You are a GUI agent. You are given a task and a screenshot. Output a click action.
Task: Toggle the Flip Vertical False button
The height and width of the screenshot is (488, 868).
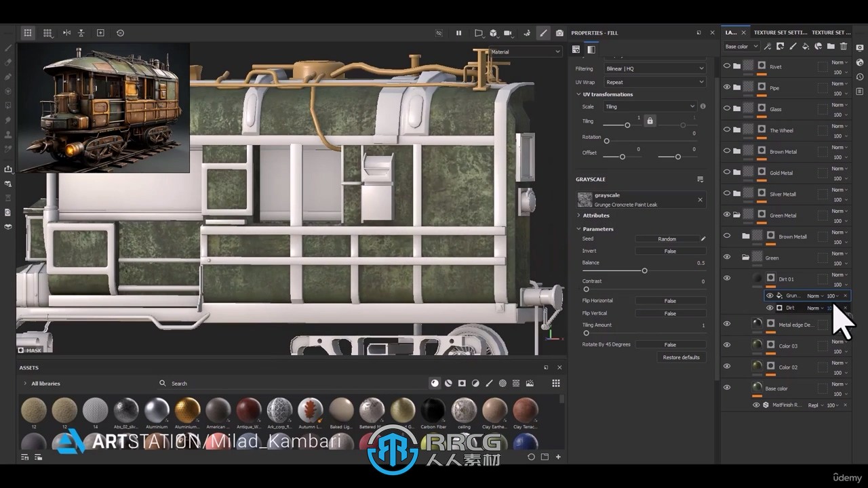(670, 313)
